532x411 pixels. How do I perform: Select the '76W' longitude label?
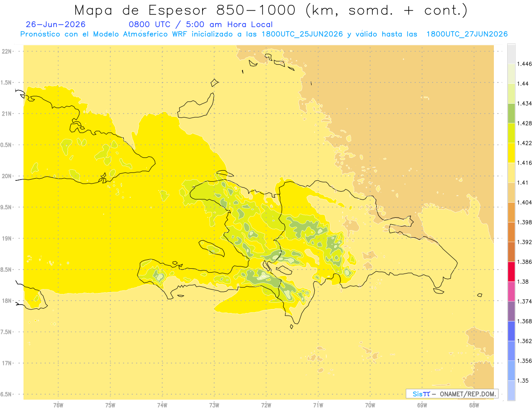click(x=58, y=405)
